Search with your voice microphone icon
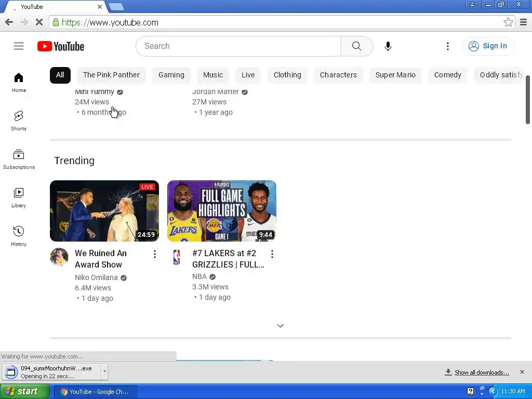This screenshot has width=532, height=399. 388,46
